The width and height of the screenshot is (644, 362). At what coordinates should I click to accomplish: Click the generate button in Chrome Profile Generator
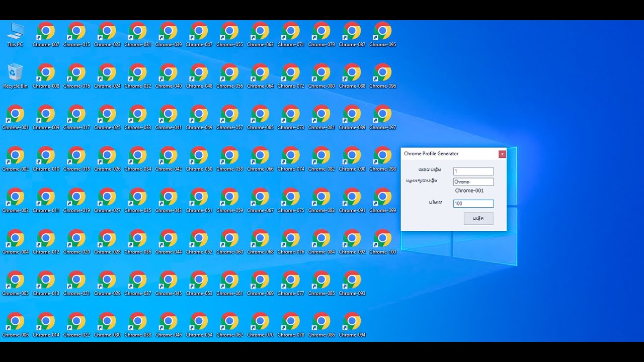pos(478,219)
